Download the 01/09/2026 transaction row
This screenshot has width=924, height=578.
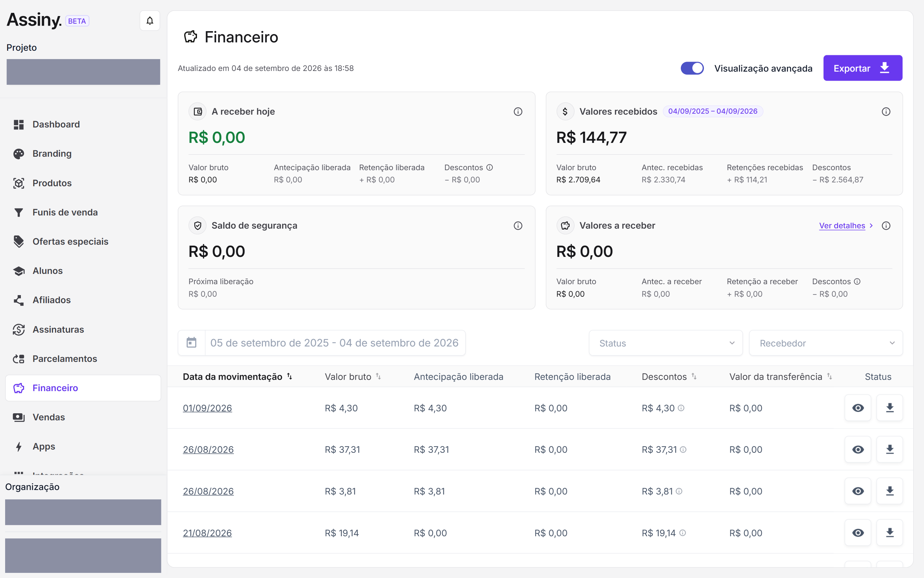890,408
